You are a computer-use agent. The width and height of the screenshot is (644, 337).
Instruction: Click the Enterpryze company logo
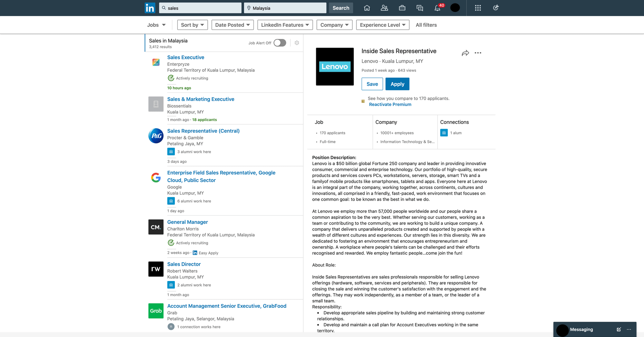[156, 62]
